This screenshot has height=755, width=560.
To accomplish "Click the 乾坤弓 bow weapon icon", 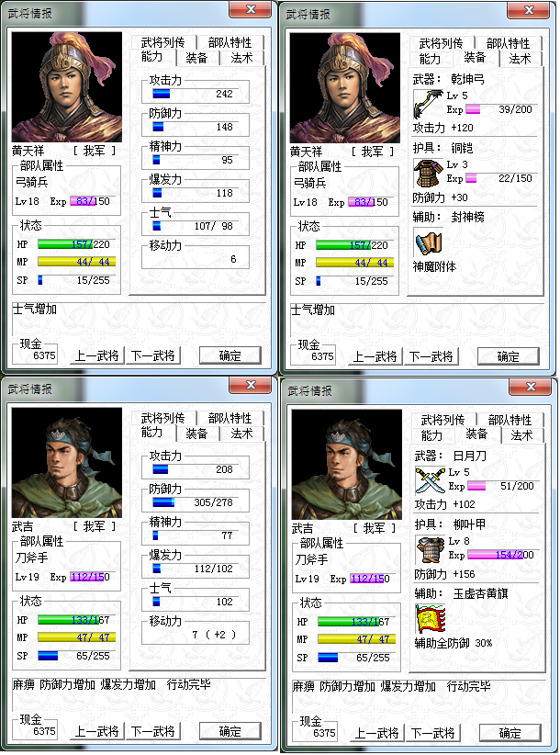I will click(428, 104).
